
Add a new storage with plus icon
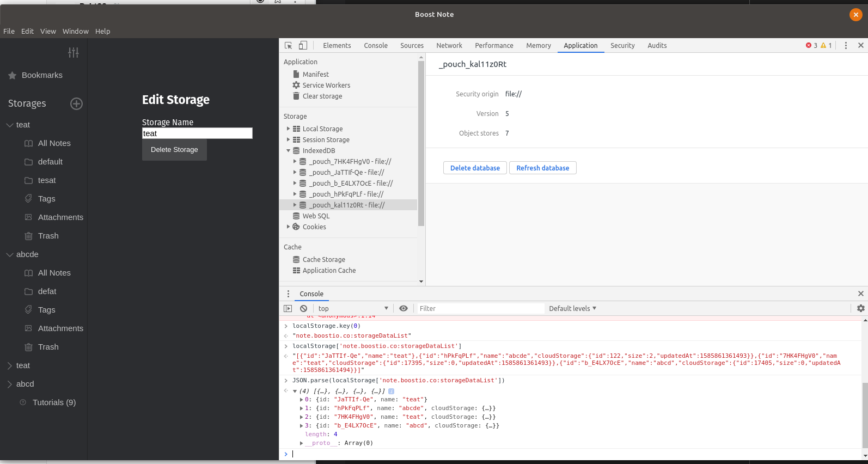76,103
